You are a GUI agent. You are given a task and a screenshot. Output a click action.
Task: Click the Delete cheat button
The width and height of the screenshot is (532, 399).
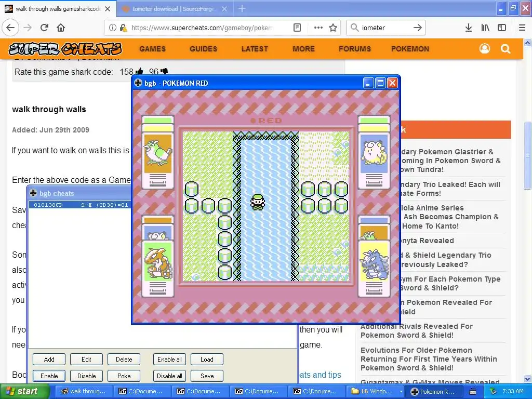click(x=124, y=360)
